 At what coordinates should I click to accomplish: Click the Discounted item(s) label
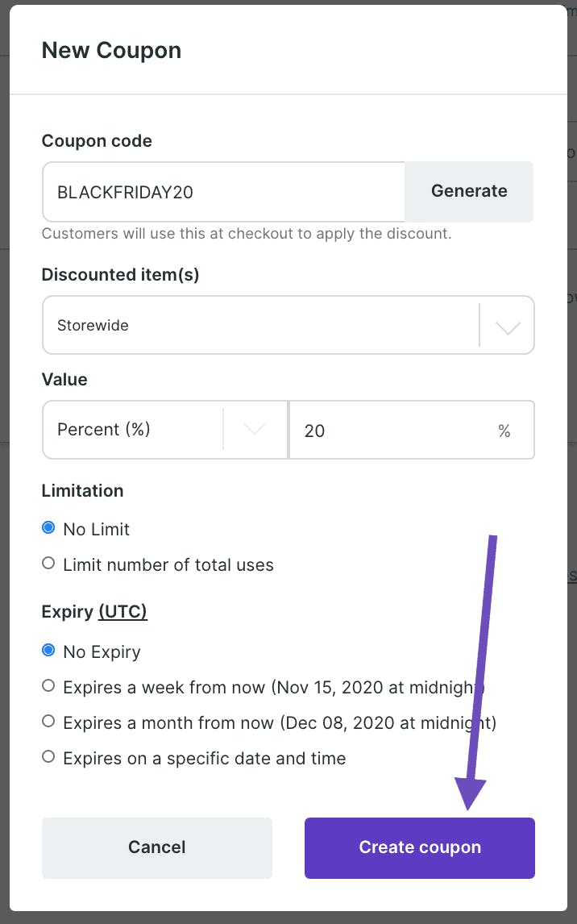pos(120,275)
